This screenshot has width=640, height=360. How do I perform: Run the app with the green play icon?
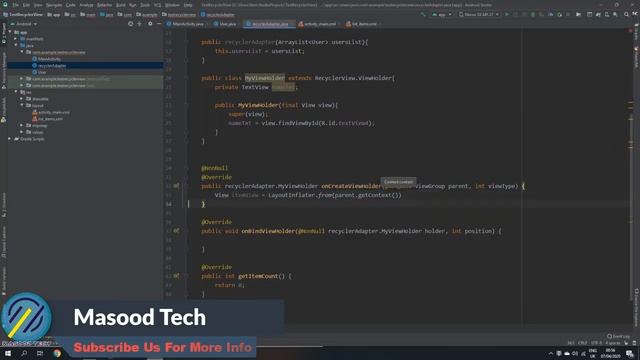507,14
